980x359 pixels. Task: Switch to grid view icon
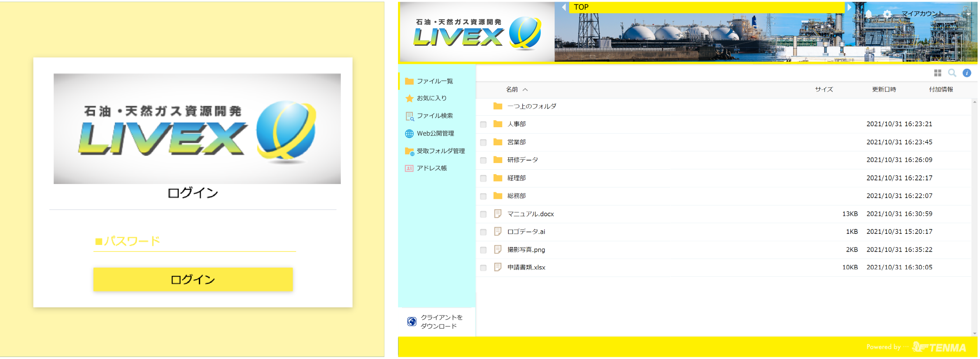tap(938, 73)
